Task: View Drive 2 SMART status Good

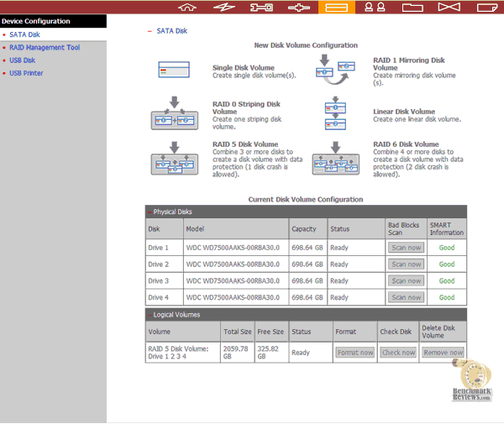Action: pyautogui.click(x=447, y=264)
